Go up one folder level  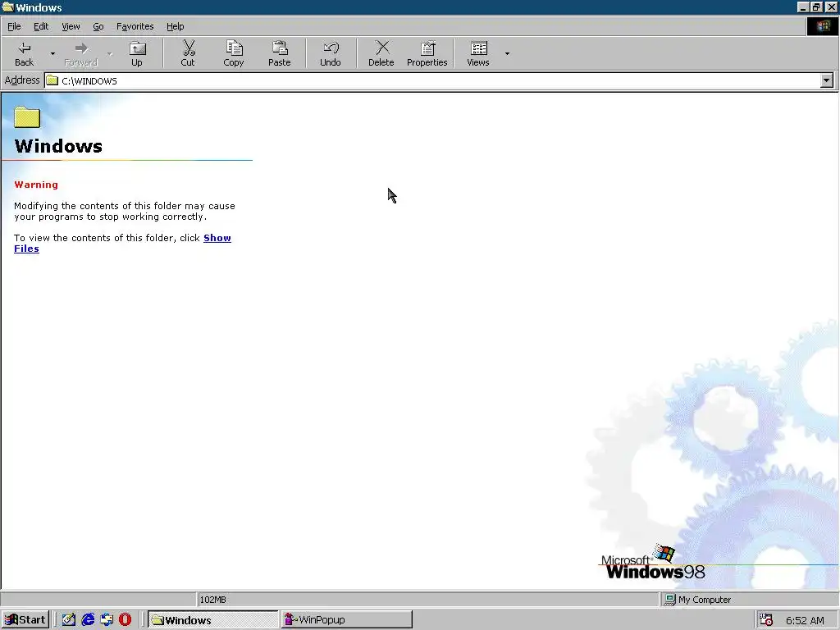coord(137,53)
